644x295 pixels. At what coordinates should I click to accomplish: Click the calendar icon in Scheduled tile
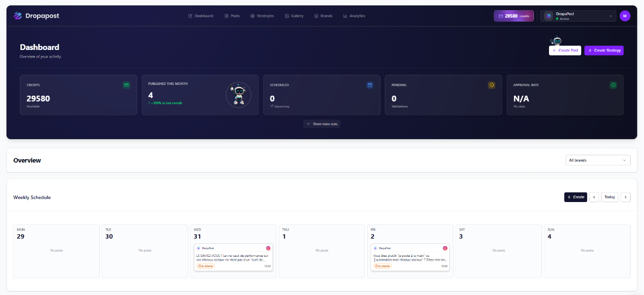point(370,85)
